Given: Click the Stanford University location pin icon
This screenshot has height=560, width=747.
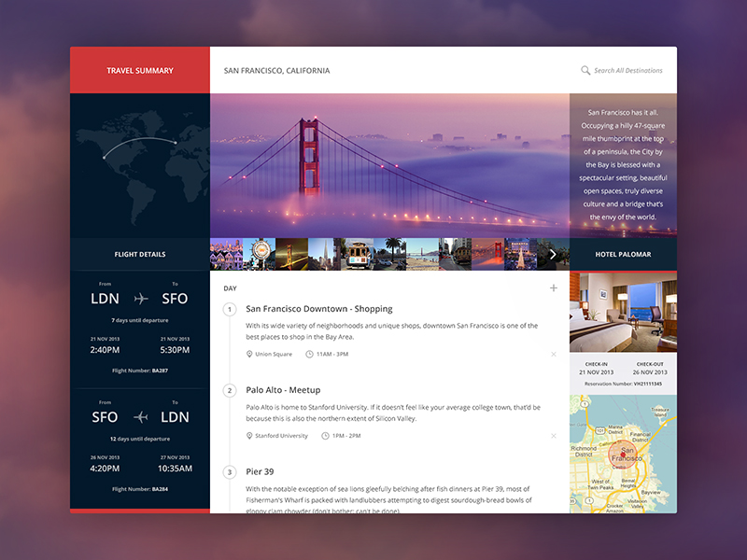Looking at the screenshot, I should tap(249, 436).
